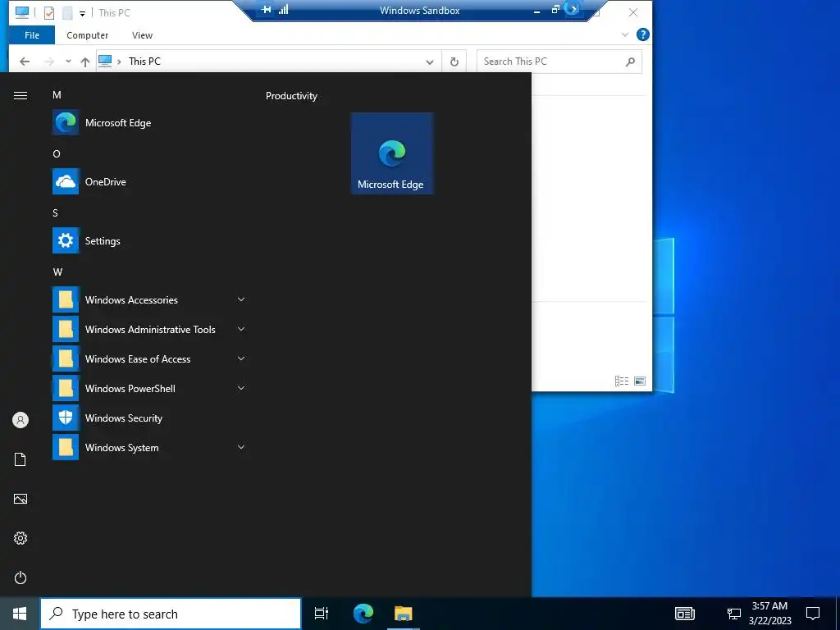Go back in File Explorer
The height and width of the screenshot is (630, 840).
point(25,62)
